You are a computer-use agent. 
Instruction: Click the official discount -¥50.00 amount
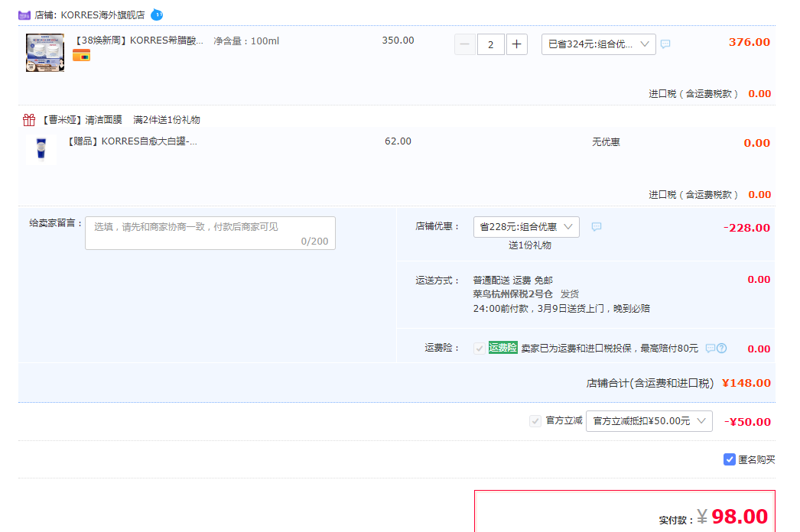pyautogui.click(x=747, y=422)
